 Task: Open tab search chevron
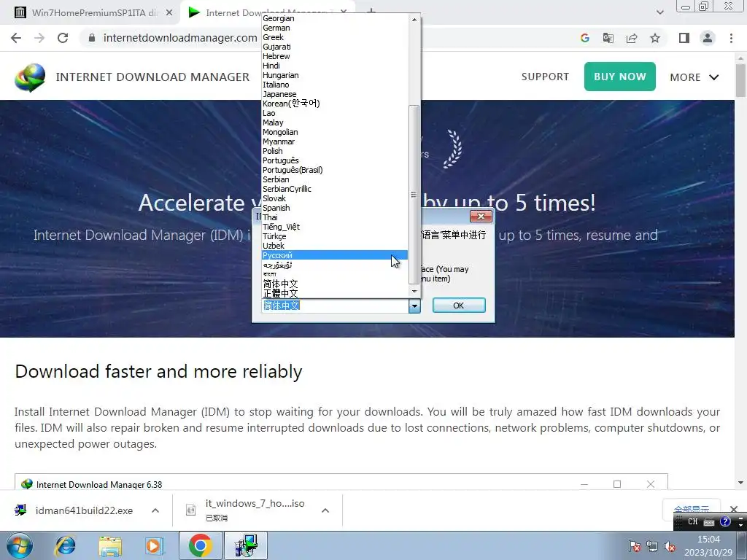[x=659, y=12]
